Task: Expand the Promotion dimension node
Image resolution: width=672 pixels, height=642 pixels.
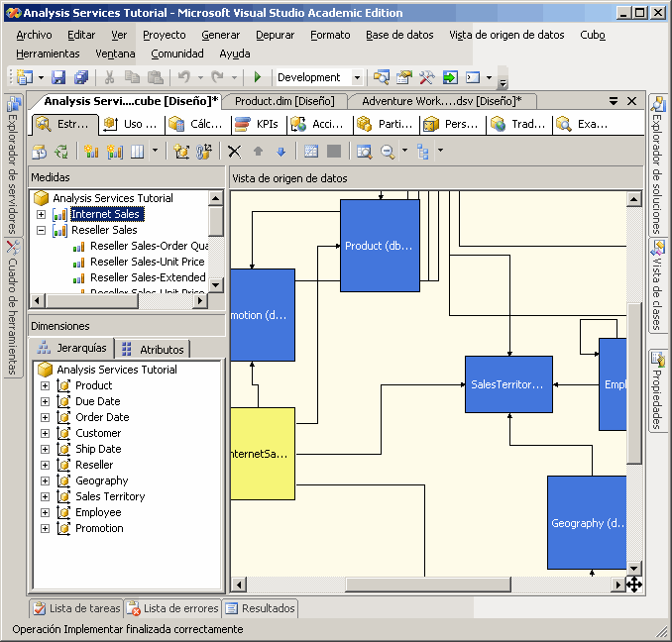Action: tap(45, 528)
